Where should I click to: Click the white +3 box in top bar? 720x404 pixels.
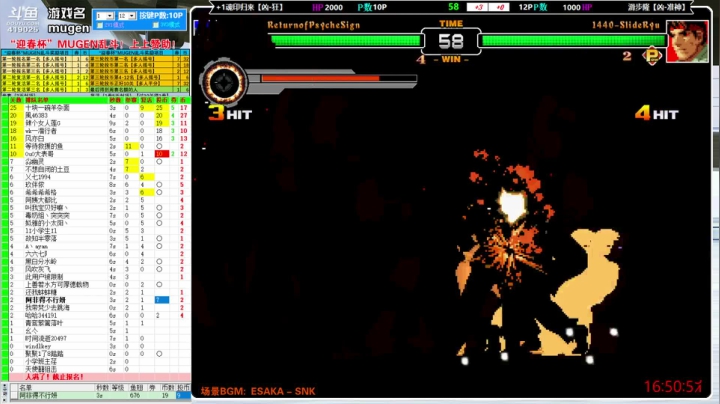point(478,7)
